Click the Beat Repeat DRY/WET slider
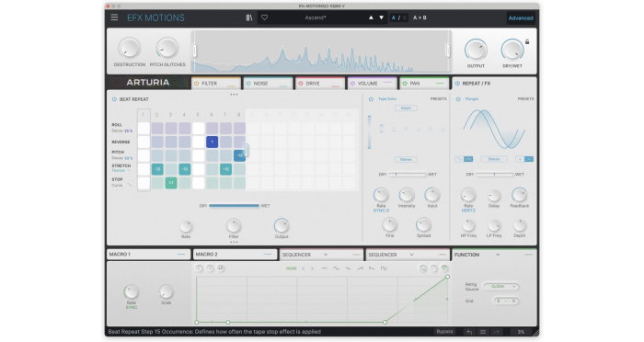The width and height of the screenshot is (644, 342). pos(234,206)
